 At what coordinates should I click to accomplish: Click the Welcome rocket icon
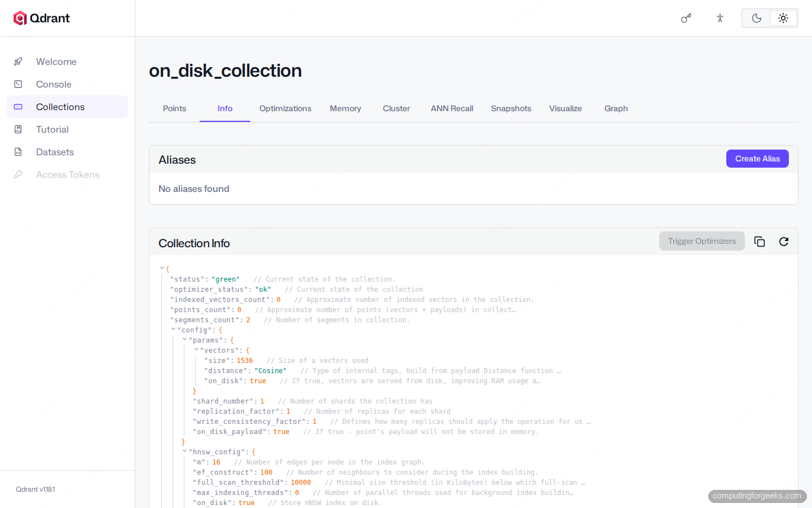(x=18, y=62)
